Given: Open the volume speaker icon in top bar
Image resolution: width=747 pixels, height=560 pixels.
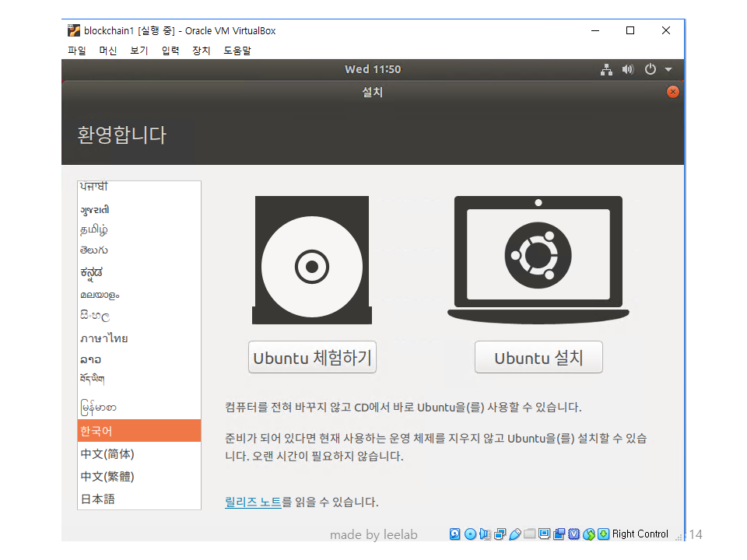Looking at the screenshot, I should (x=628, y=69).
